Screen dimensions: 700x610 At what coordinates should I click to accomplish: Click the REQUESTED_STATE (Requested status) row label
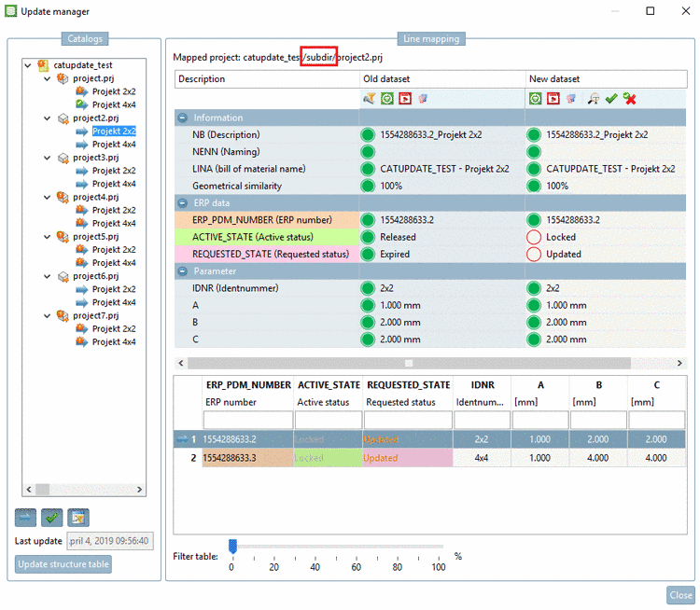click(271, 255)
